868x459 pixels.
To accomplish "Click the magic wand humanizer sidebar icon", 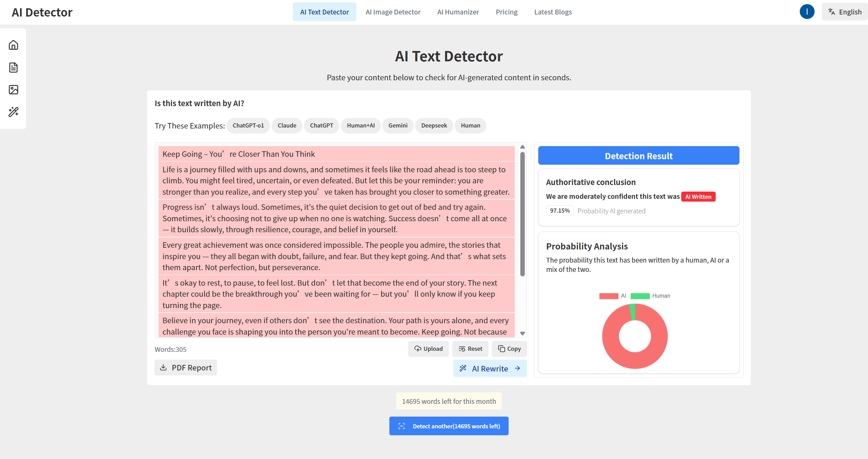I will 13,112.
